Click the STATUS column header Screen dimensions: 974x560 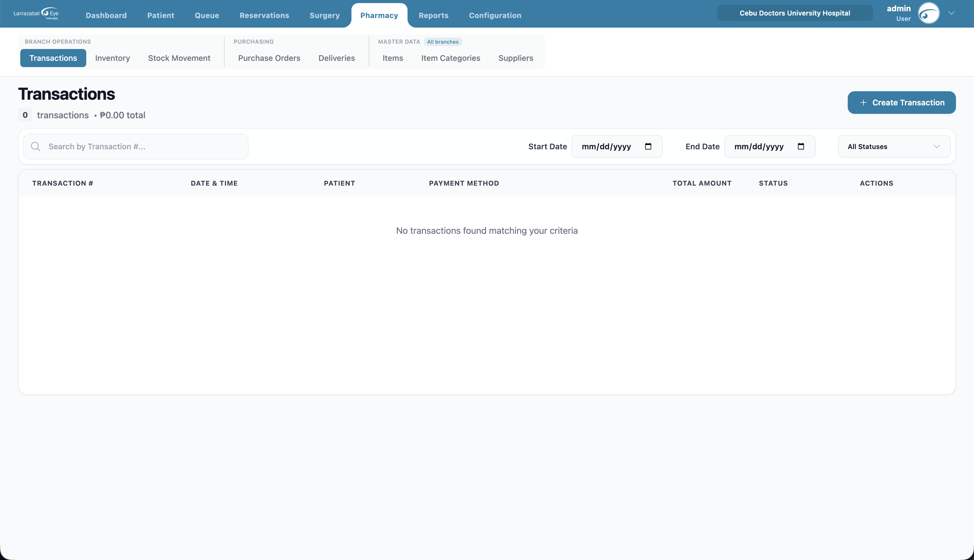pyautogui.click(x=773, y=183)
